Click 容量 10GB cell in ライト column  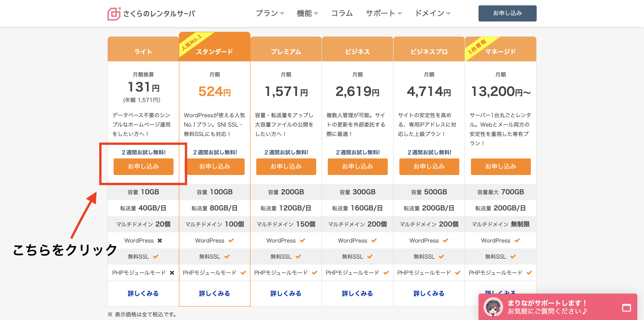143,192
